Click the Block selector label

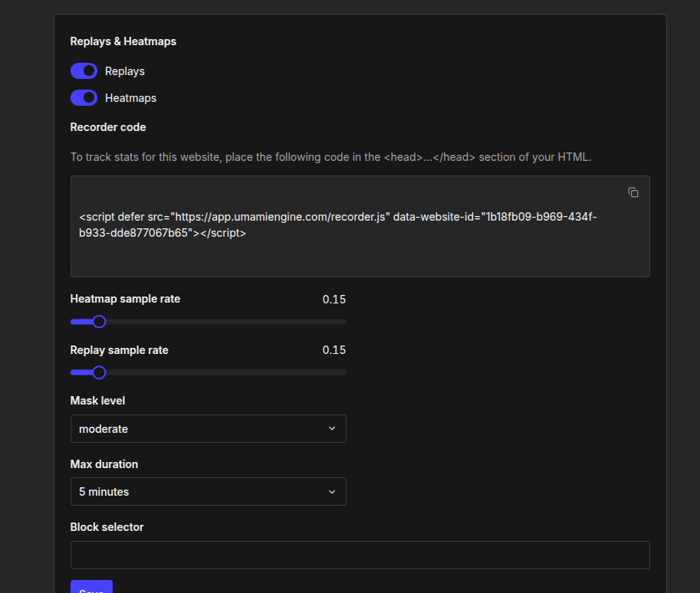point(107,527)
